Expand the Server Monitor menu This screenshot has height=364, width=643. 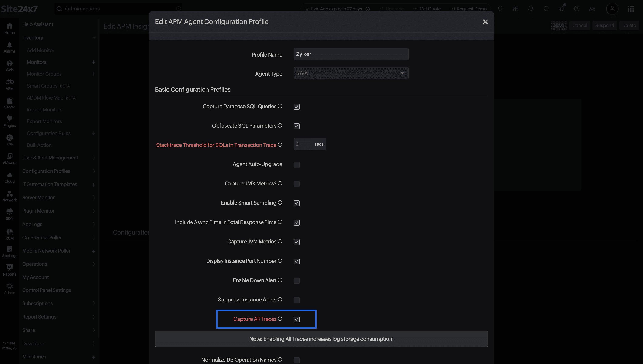tap(38, 197)
